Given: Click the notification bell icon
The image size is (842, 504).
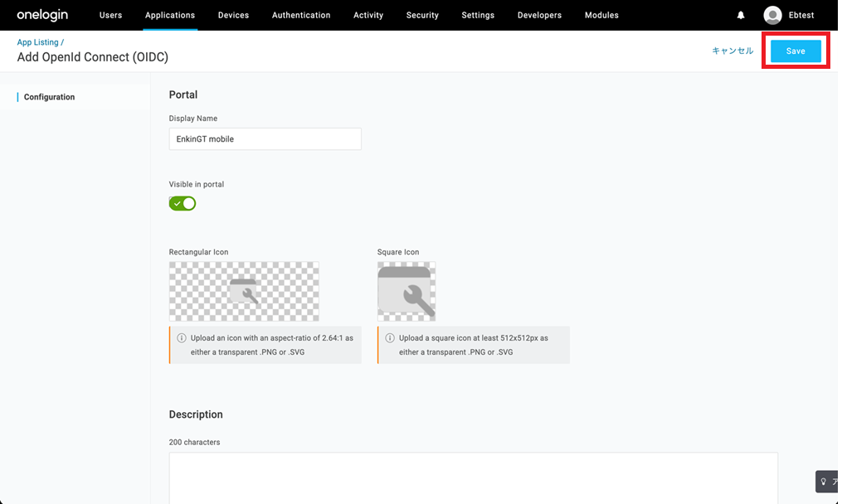Looking at the screenshot, I should pyautogui.click(x=741, y=15).
